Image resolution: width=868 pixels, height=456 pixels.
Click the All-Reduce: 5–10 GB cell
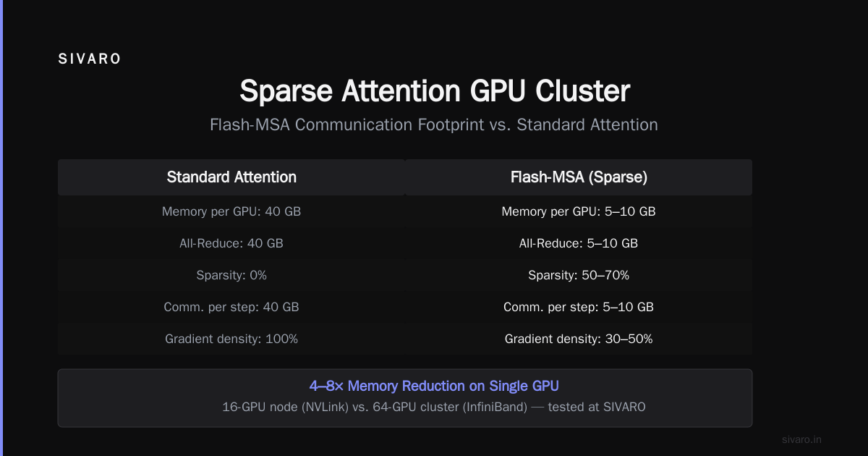point(579,243)
